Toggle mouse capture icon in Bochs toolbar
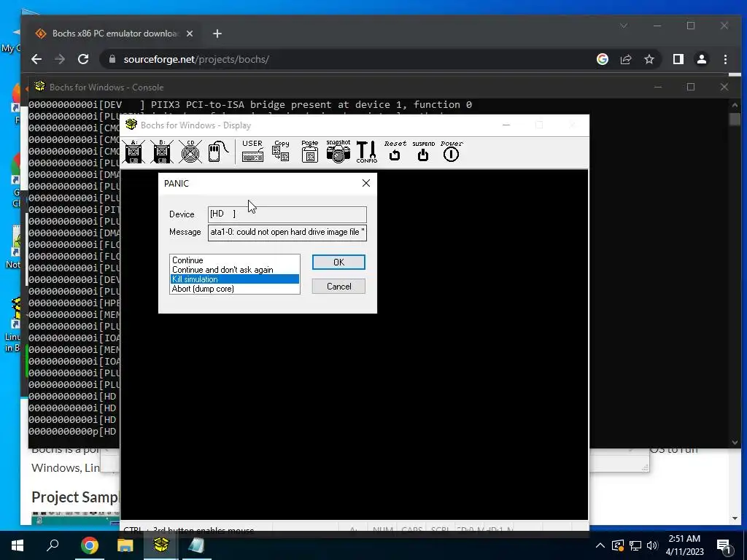Viewport: 747px width, 560px height. (218, 152)
